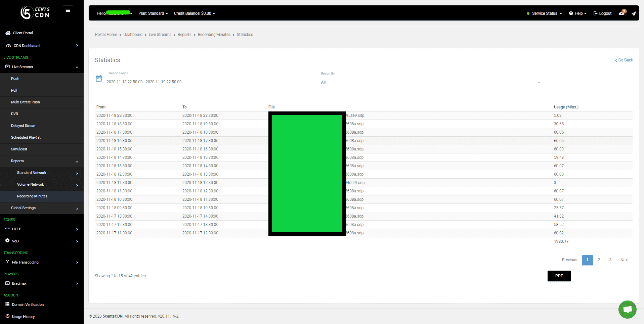Export the report as PDF
644x324 pixels.
pyautogui.click(x=559, y=276)
